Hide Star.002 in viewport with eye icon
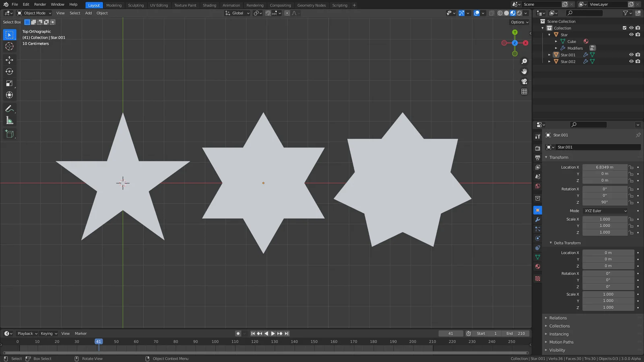 pos(631,62)
